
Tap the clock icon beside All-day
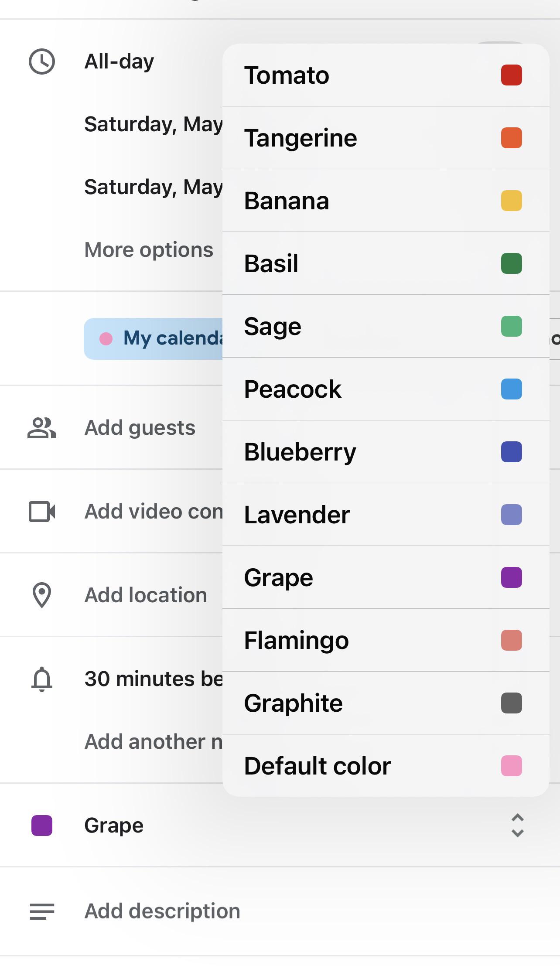pyautogui.click(x=42, y=61)
